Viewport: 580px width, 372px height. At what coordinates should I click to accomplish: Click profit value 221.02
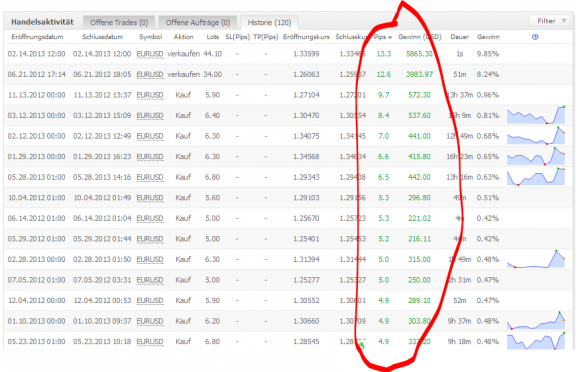tap(419, 218)
